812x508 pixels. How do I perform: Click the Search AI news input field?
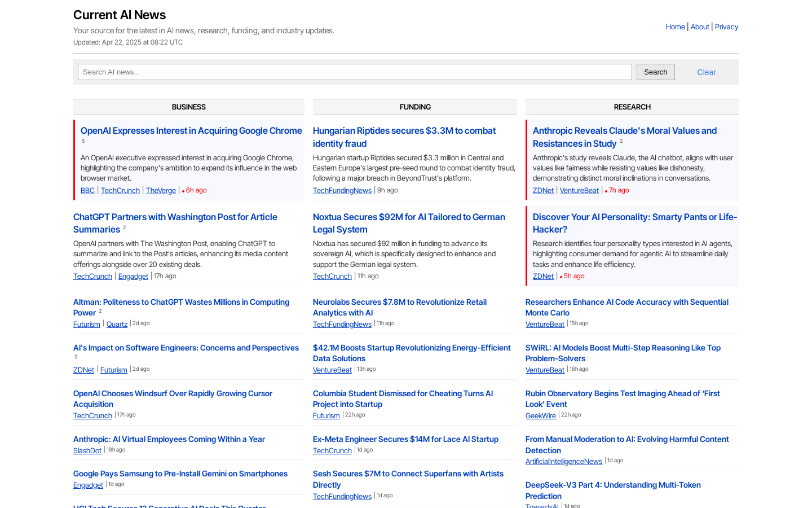(355, 72)
